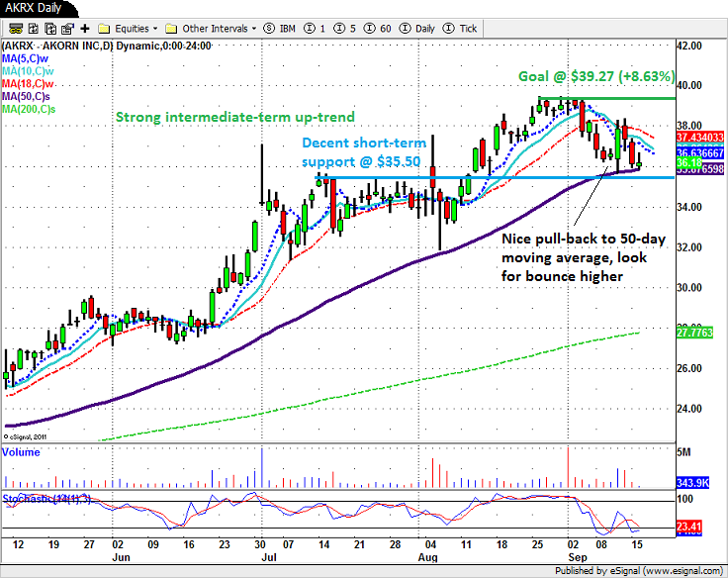Click the 'Decent short-term support' annotation

click(364, 152)
